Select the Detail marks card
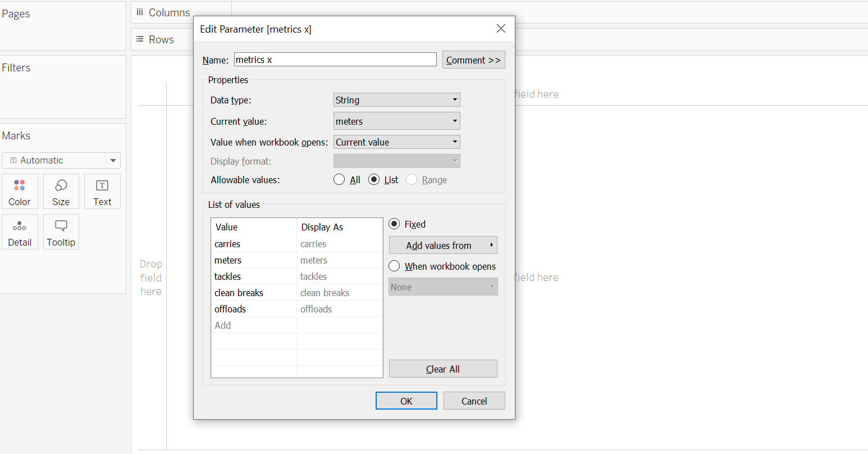The image size is (868, 454). pyautogui.click(x=20, y=231)
